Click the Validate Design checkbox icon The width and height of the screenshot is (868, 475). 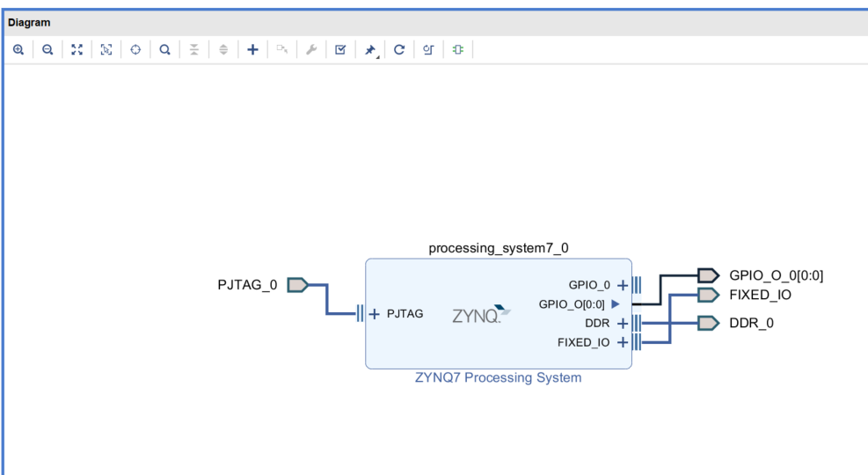340,50
